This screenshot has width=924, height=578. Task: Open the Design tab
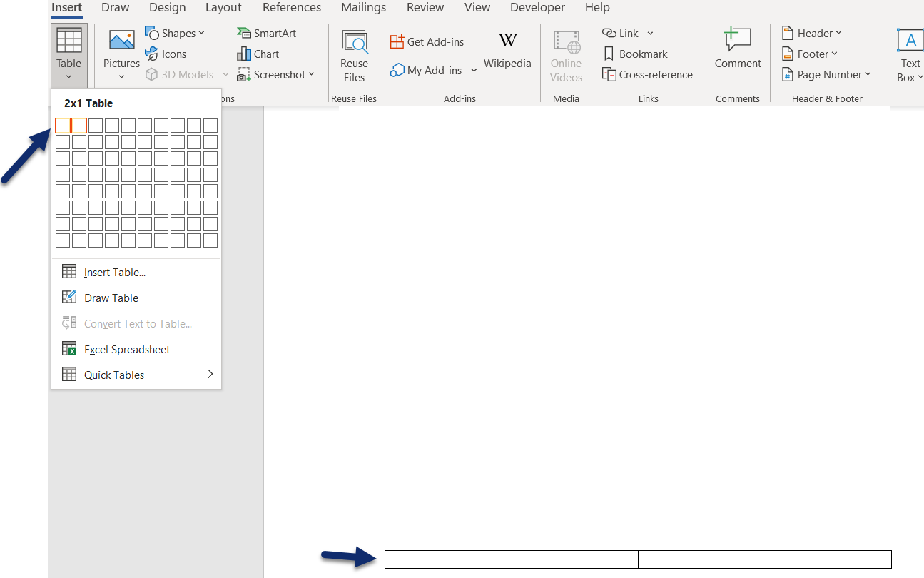tap(168, 8)
